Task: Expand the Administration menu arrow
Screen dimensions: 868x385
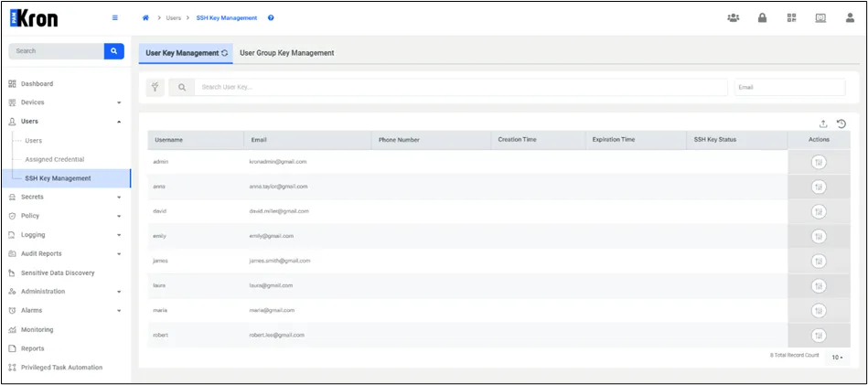Action: (119, 292)
